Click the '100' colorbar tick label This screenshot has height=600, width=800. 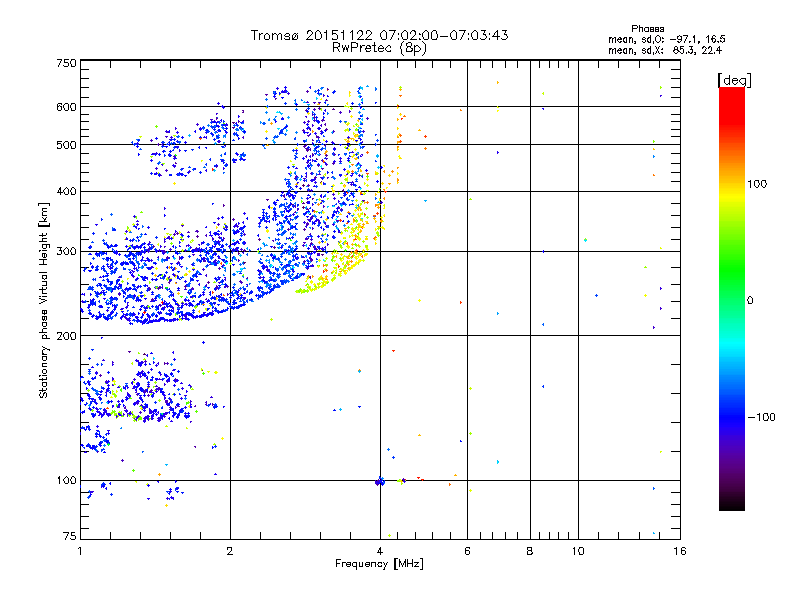click(757, 184)
